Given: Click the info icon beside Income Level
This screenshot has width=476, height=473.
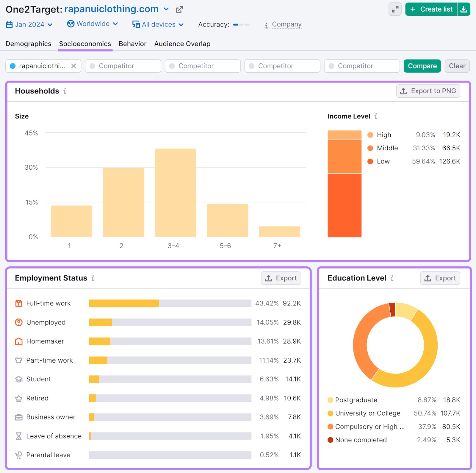Looking at the screenshot, I should 376,116.
